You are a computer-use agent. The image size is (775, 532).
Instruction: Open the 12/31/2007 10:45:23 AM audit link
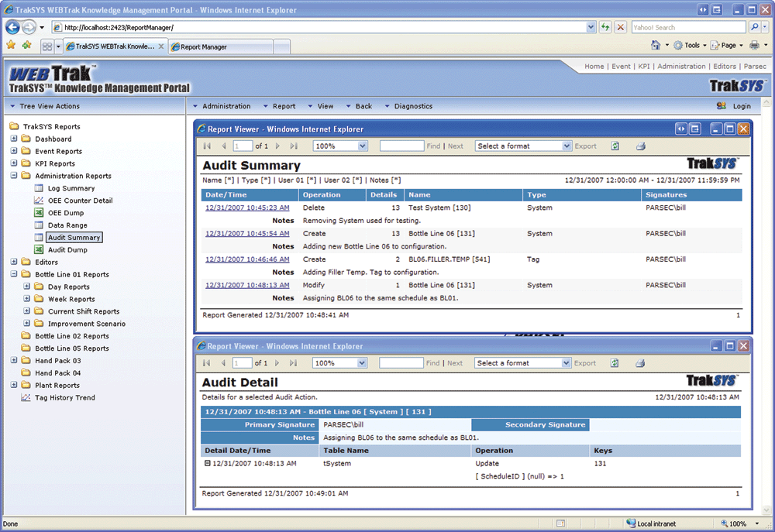[247, 208]
